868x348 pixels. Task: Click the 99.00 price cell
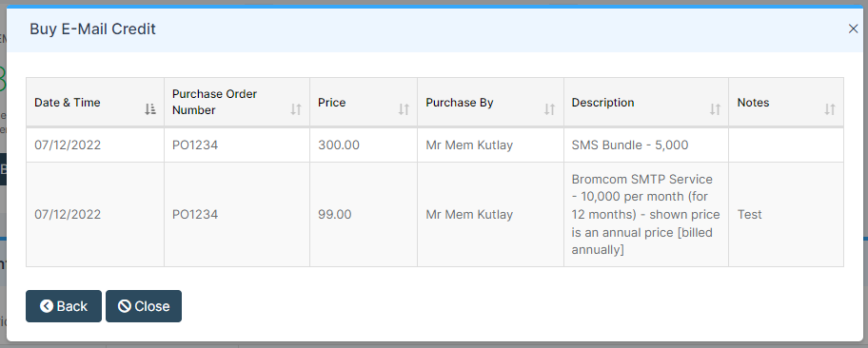coord(364,214)
